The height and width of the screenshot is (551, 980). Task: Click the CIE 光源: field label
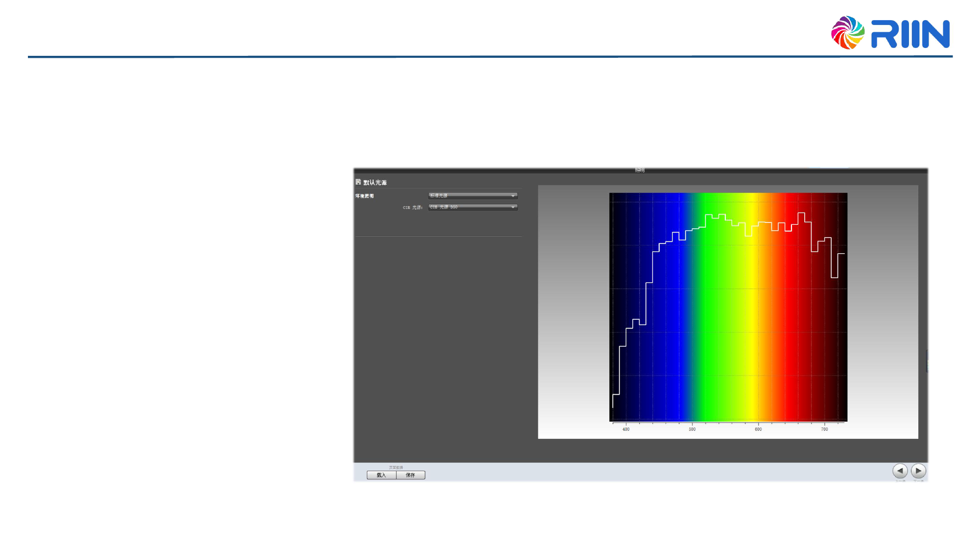click(x=412, y=208)
